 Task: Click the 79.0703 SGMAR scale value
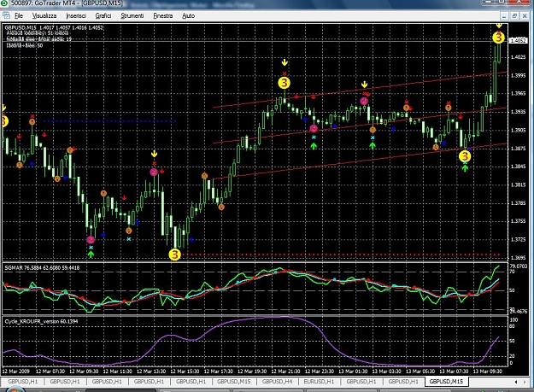tap(519, 266)
